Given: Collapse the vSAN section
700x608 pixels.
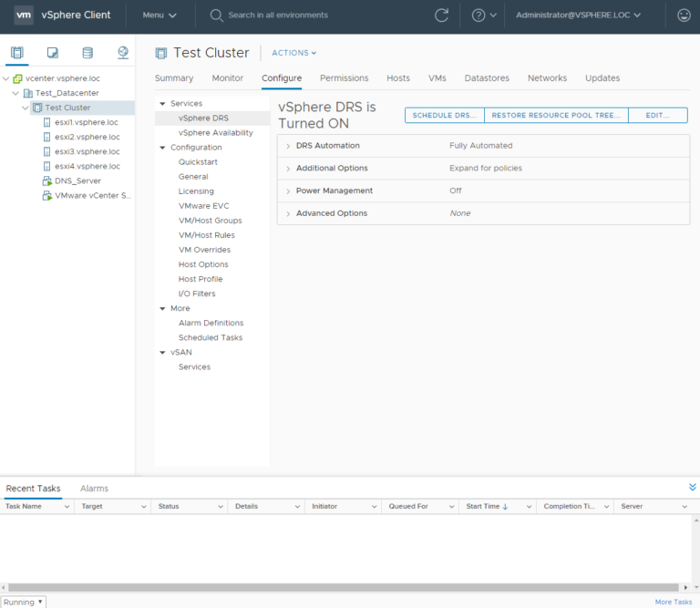Looking at the screenshot, I should (x=162, y=353).
